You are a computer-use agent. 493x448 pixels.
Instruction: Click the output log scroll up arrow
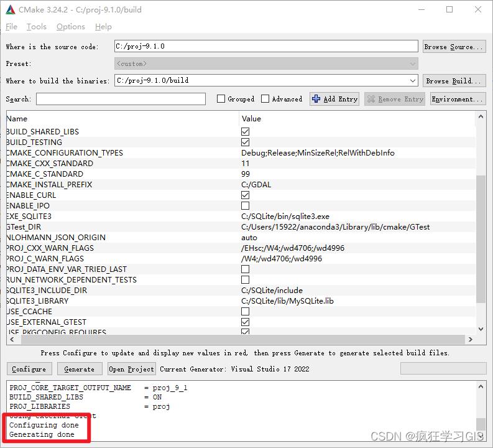[x=481, y=386]
